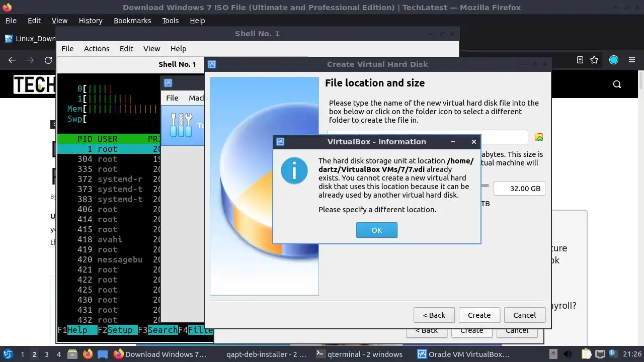Select PID 418 avahi row in htop
Image resolution: width=644 pixels, height=362 pixels.
tap(109, 239)
